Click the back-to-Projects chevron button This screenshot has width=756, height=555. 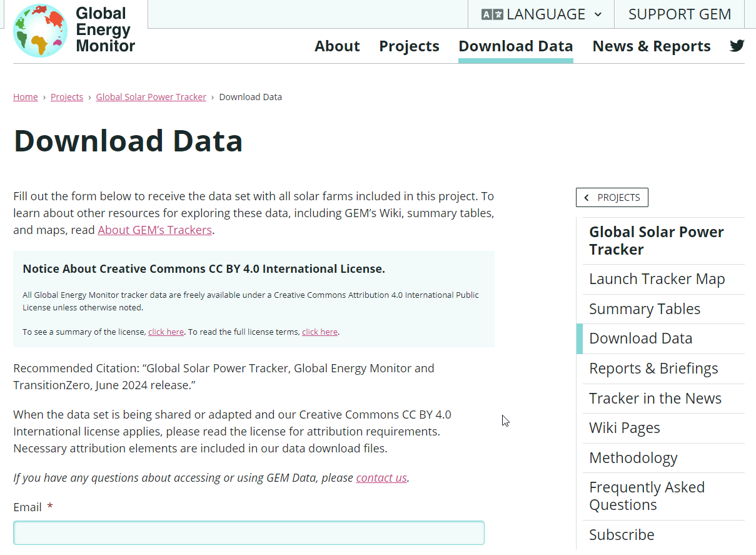pyautogui.click(x=612, y=198)
